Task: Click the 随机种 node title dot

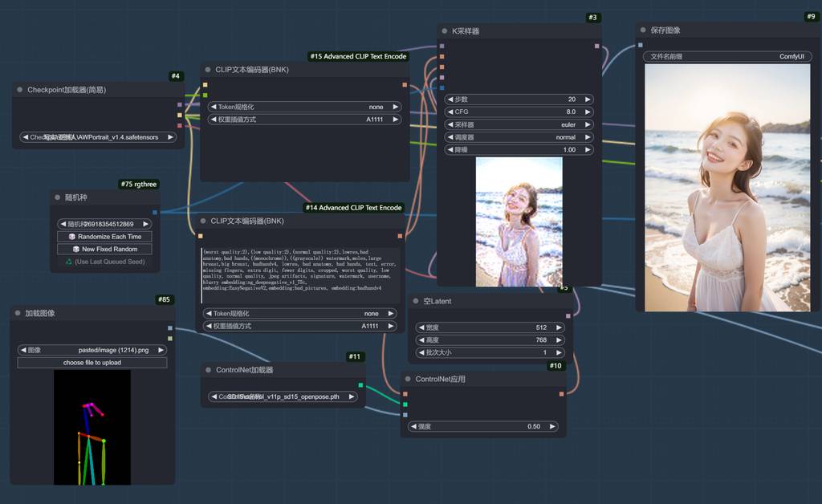Action: [x=58, y=197]
